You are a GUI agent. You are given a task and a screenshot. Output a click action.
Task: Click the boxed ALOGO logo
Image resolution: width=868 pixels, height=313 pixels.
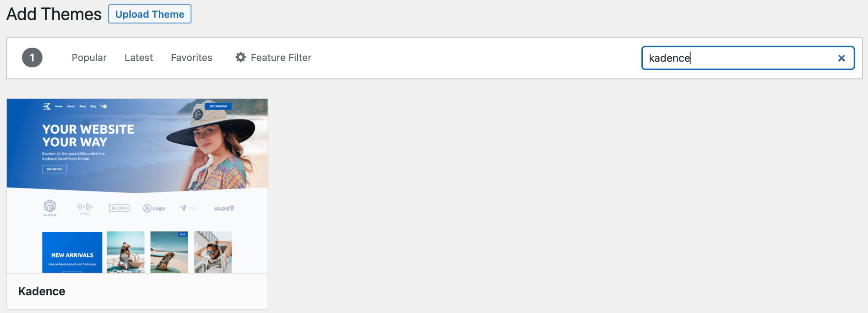click(x=119, y=208)
